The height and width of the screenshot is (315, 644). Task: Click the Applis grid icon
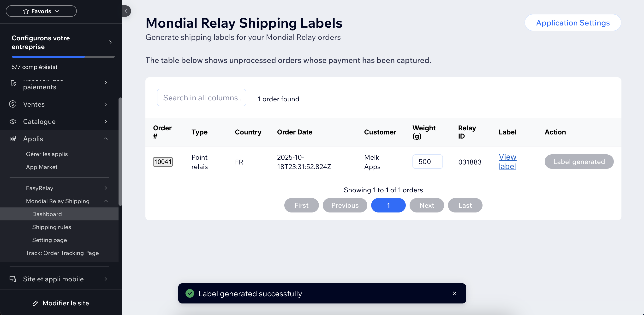coord(13,139)
